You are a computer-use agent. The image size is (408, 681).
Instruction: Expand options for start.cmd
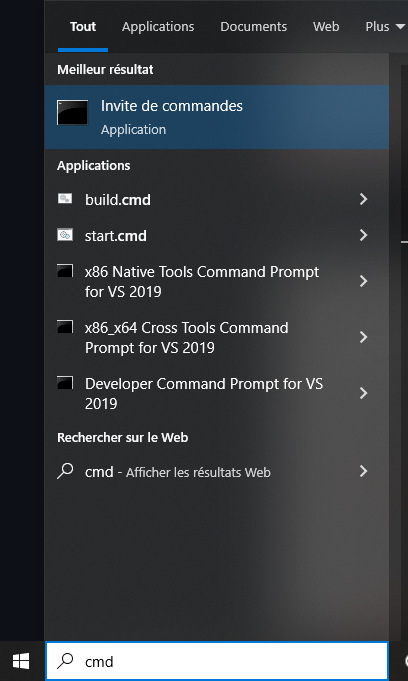[x=364, y=235]
